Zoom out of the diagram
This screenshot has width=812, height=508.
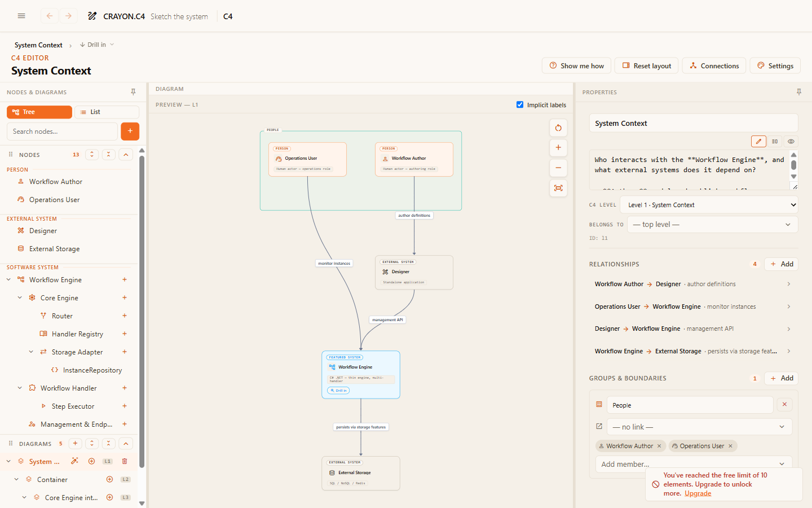[x=558, y=168]
